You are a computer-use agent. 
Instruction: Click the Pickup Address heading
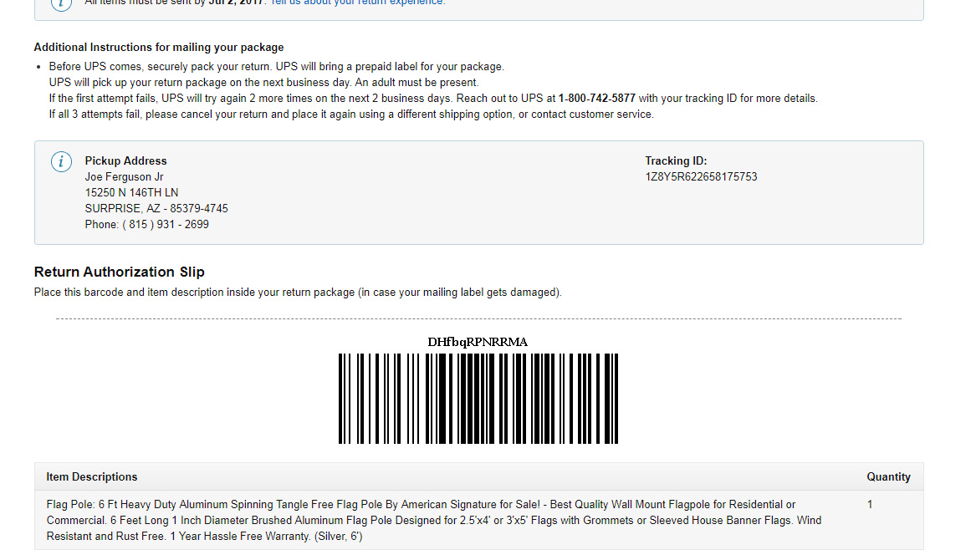[x=125, y=160]
